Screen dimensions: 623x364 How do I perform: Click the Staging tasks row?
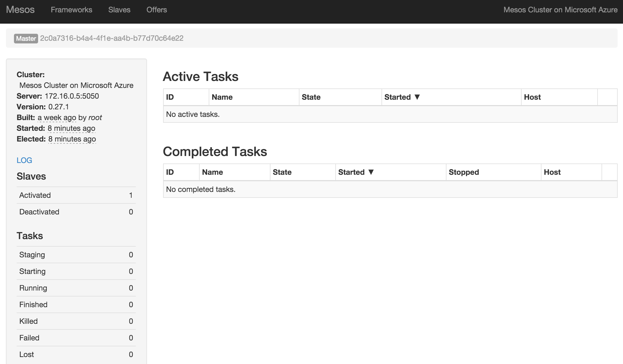76,255
